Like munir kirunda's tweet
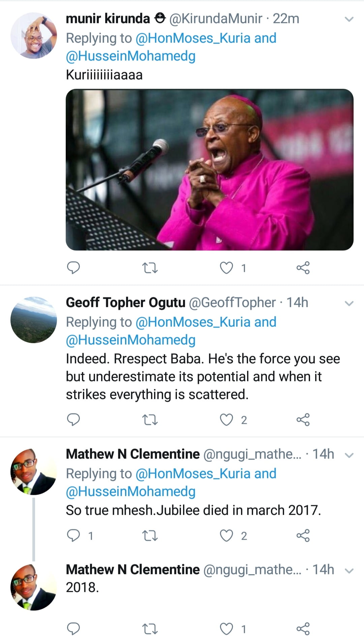 pyautogui.click(x=226, y=268)
